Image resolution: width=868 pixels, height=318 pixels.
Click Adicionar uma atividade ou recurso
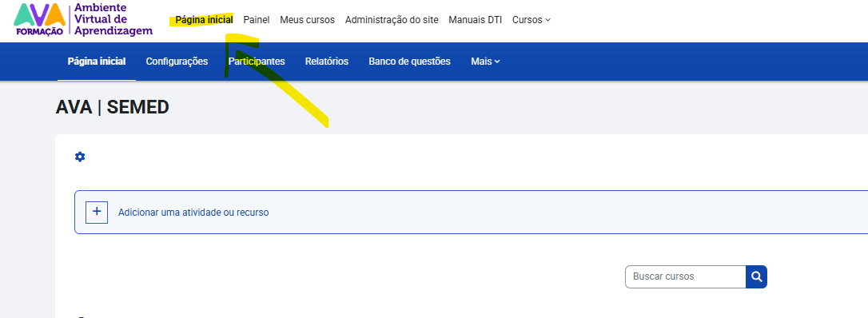(x=193, y=212)
